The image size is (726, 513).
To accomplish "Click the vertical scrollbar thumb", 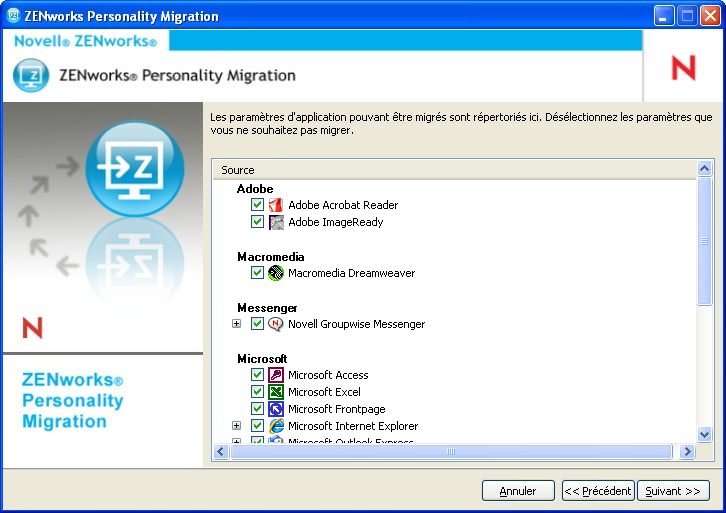I will [x=704, y=241].
